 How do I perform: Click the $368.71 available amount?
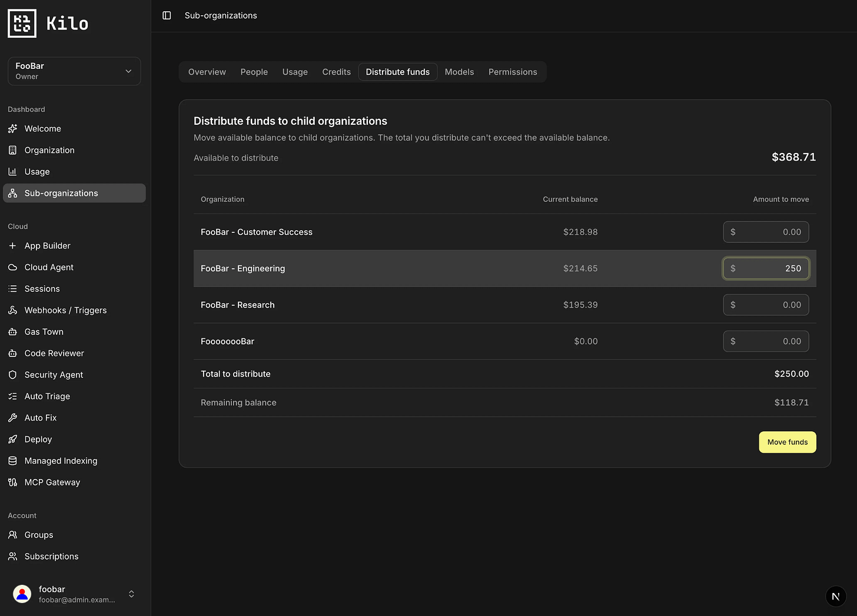coord(793,157)
